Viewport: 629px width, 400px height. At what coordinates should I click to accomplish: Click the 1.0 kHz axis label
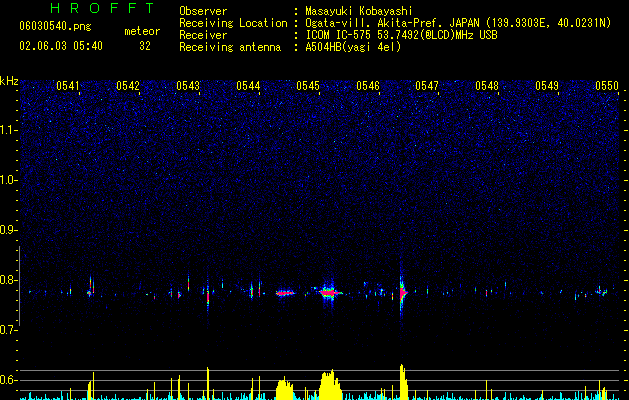9,180
